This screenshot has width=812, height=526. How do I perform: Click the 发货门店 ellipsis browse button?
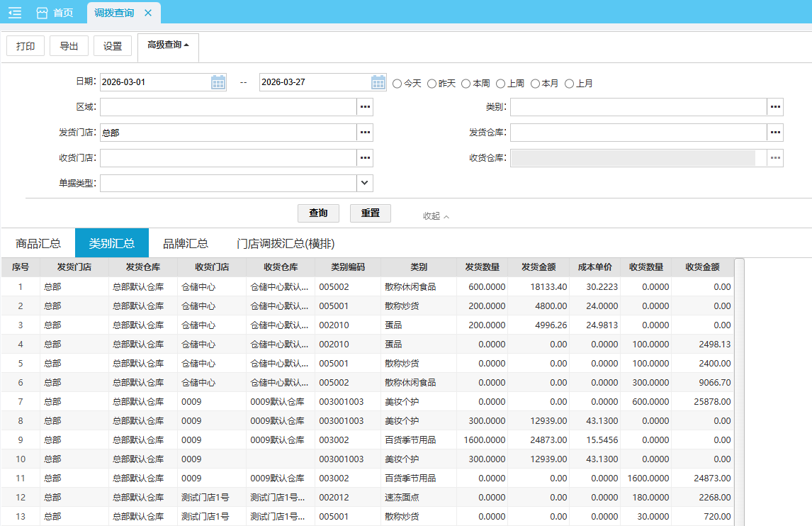tap(365, 133)
